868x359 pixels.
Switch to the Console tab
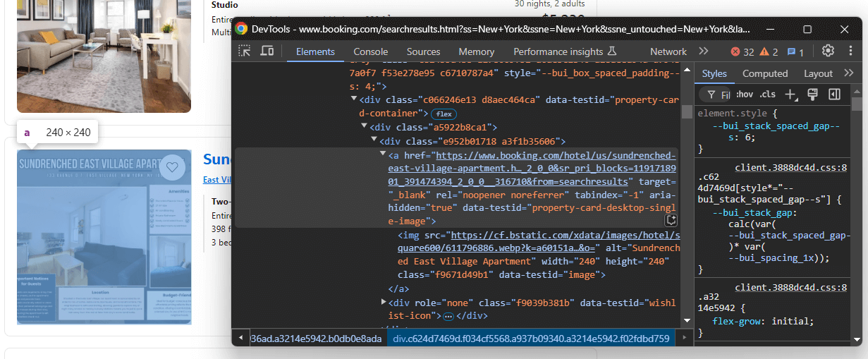pyautogui.click(x=370, y=51)
